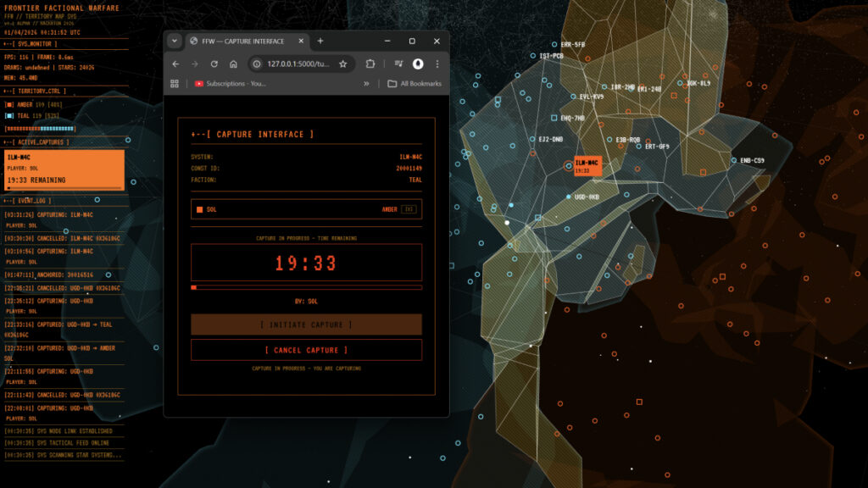868x488 pixels.
Task: Select the IST-PCB star system on map
Action: pyautogui.click(x=533, y=56)
